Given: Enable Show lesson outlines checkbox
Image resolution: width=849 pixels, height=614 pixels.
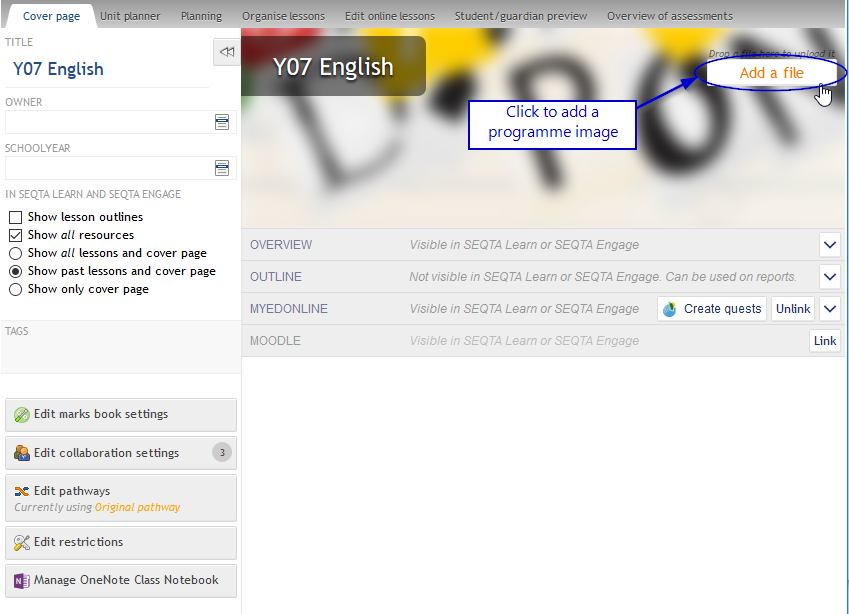Looking at the screenshot, I should tap(15, 217).
